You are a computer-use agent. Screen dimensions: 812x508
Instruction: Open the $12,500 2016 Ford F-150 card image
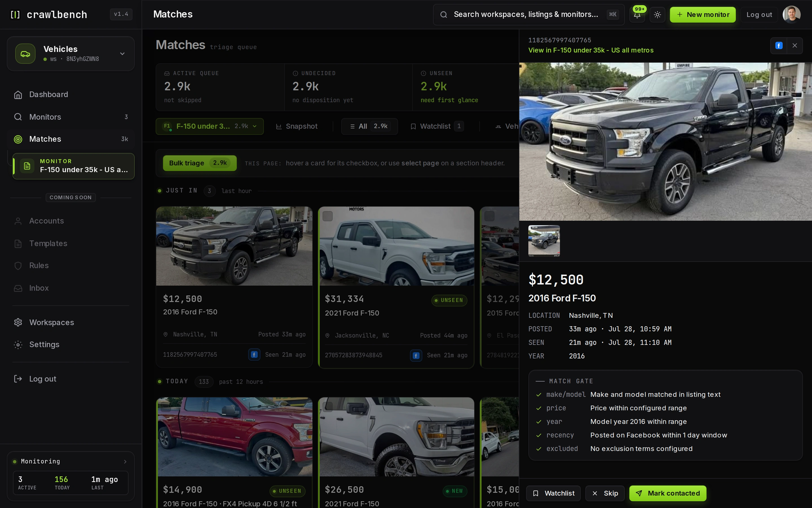click(234, 246)
